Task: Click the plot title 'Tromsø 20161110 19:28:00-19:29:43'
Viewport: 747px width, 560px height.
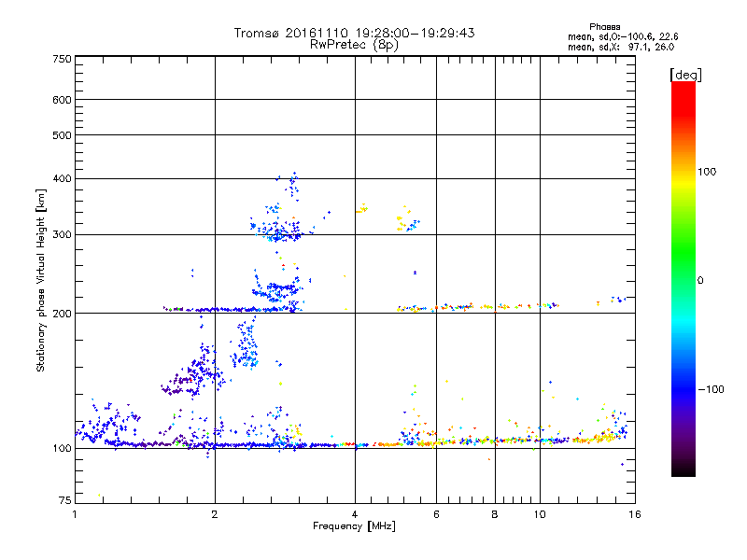Action: [x=354, y=33]
